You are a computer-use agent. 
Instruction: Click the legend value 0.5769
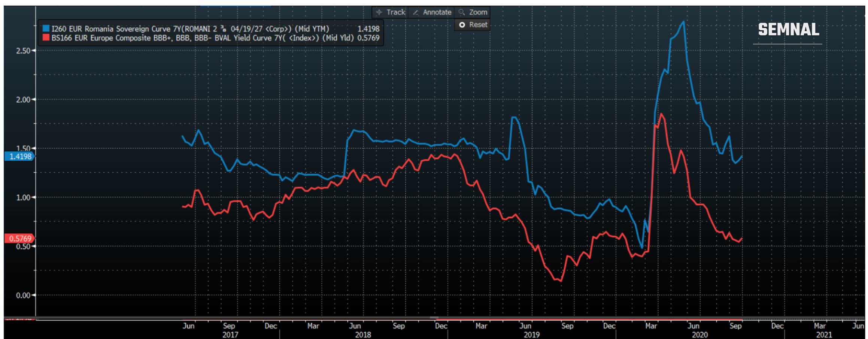coord(368,38)
